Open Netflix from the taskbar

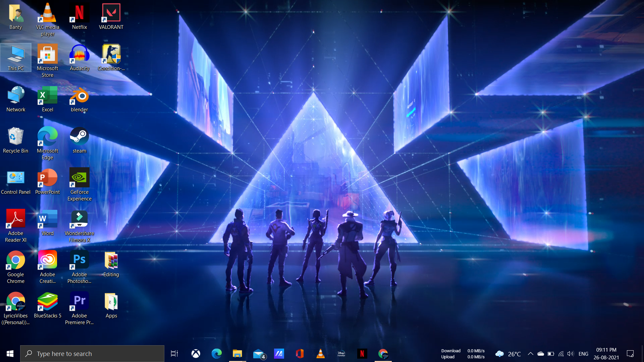pos(362,354)
